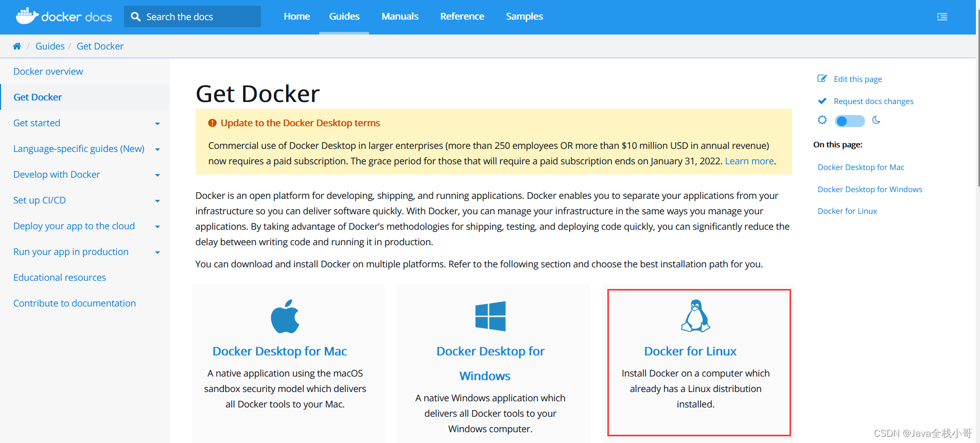980x443 pixels.
Task: Click the Learn more link
Action: point(749,161)
